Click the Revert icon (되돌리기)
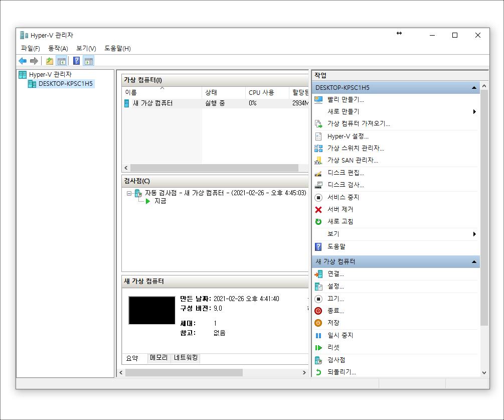This screenshot has height=420, width=504. tap(318, 372)
